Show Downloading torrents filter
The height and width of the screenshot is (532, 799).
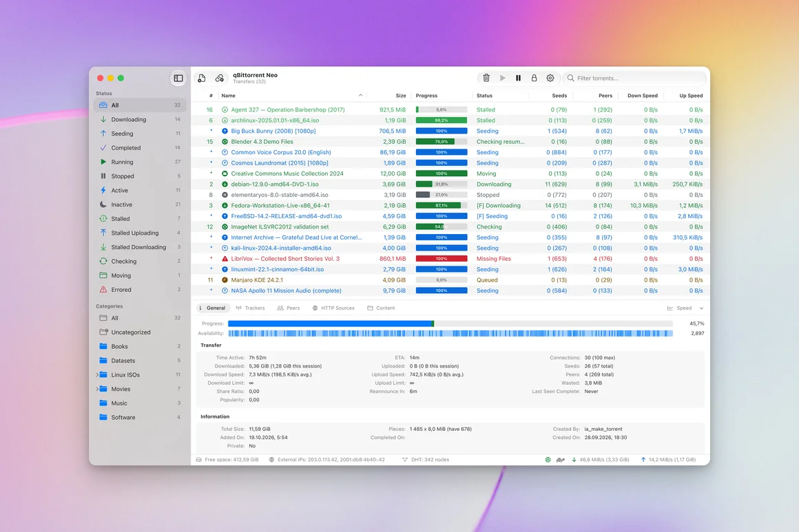pyautogui.click(x=140, y=119)
